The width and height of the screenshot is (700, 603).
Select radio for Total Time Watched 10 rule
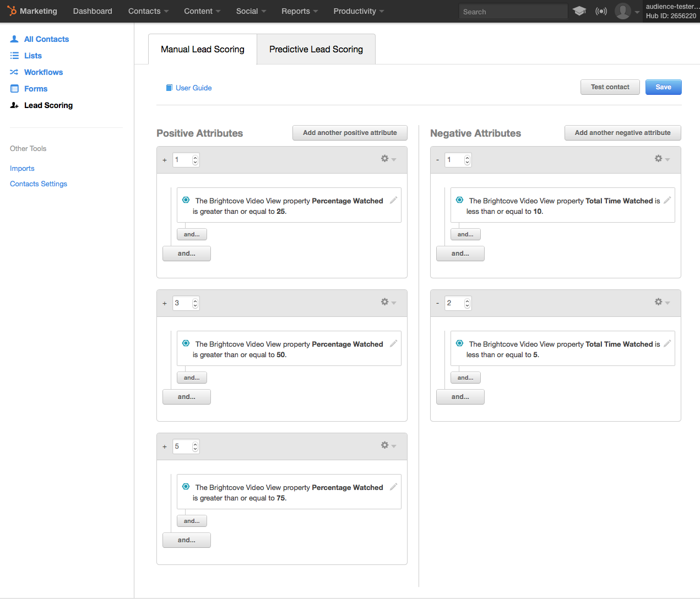[459, 200]
